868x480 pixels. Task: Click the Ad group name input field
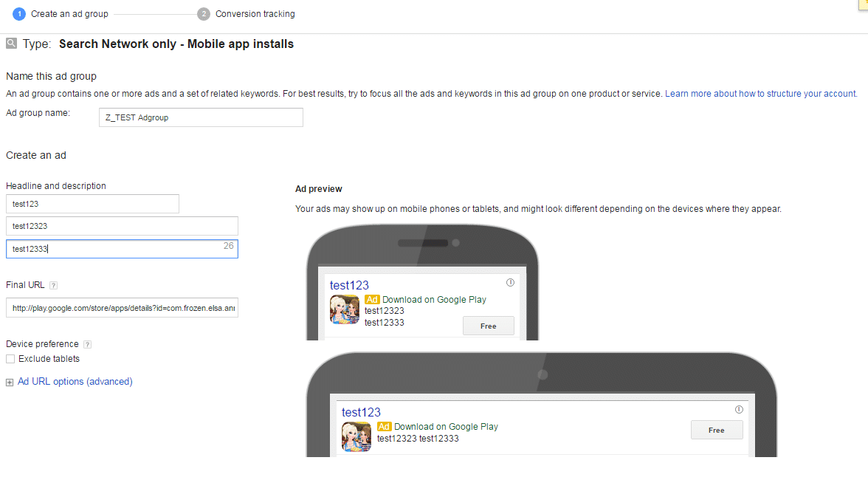201,117
